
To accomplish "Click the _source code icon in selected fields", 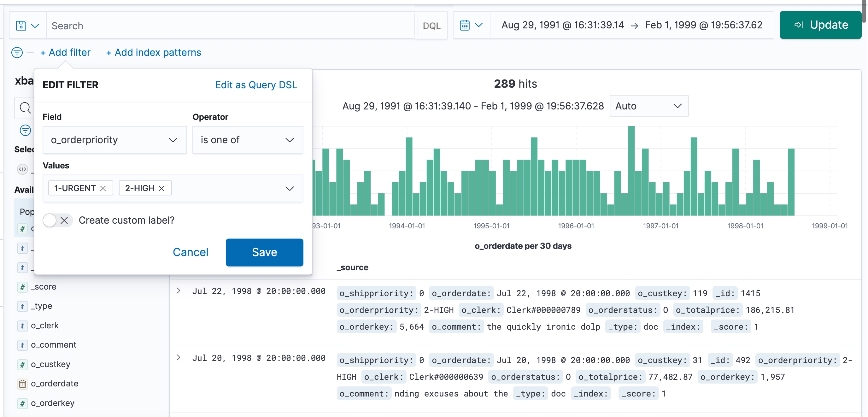I will click(x=22, y=169).
